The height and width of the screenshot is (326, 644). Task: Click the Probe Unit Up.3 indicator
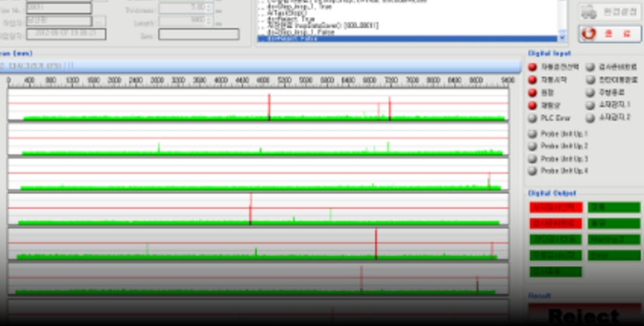click(x=532, y=158)
